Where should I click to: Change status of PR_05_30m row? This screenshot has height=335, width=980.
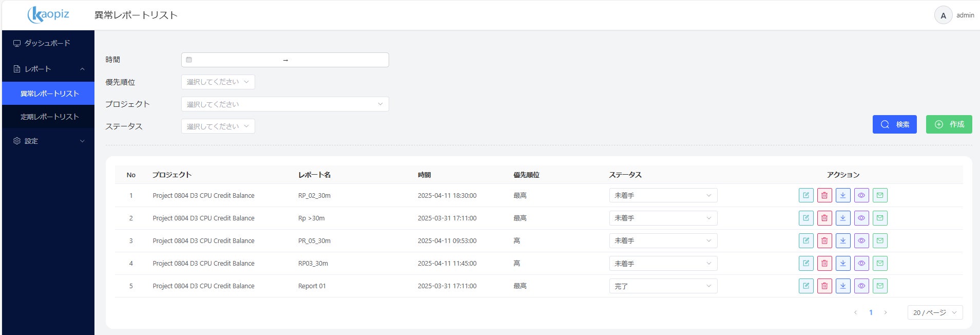pos(663,240)
